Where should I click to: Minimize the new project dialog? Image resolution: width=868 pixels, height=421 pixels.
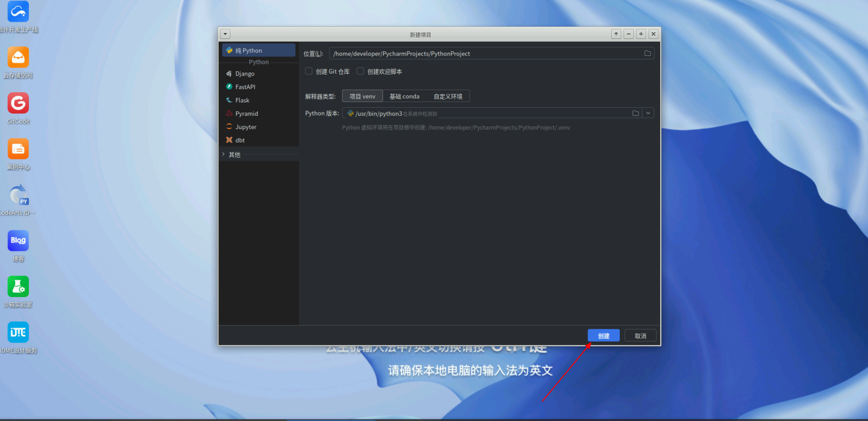629,34
